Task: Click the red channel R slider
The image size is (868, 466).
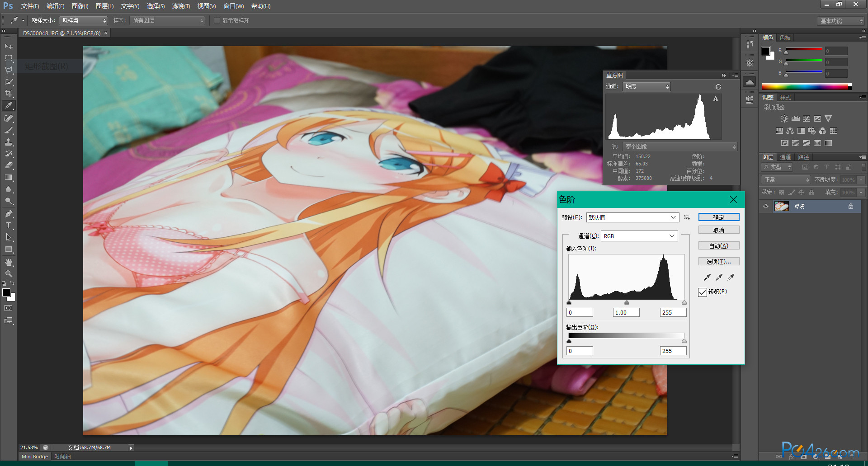Action: point(786,52)
